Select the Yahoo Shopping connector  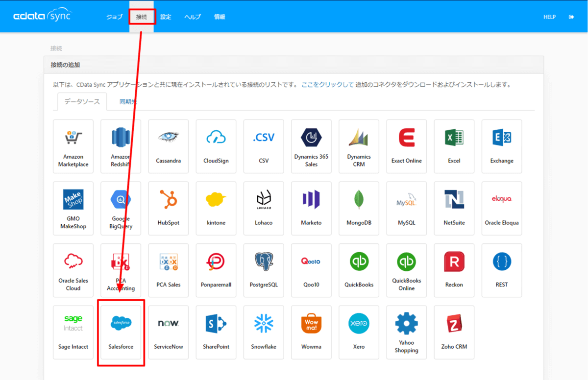tap(406, 332)
